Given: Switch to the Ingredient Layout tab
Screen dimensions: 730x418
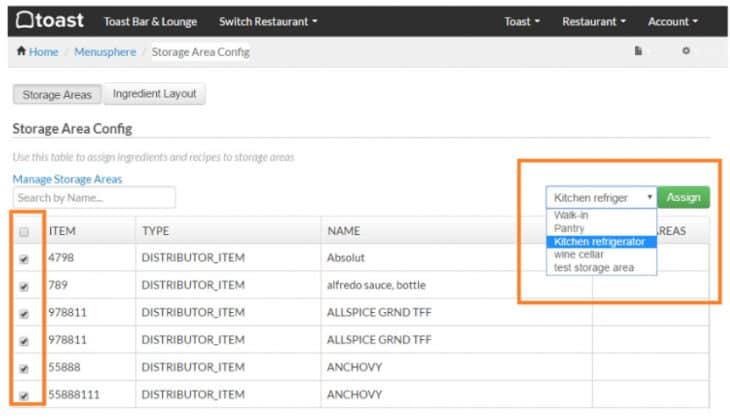Looking at the screenshot, I should 154,94.
